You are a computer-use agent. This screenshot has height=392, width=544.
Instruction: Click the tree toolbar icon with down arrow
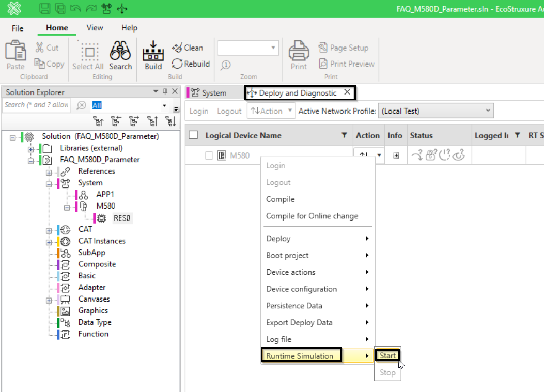point(170,121)
